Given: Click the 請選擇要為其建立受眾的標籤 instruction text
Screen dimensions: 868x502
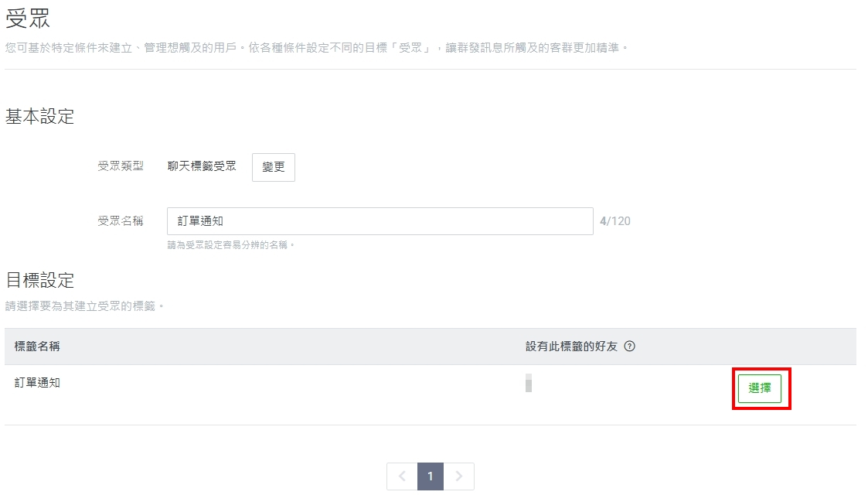Looking at the screenshot, I should point(85,306).
